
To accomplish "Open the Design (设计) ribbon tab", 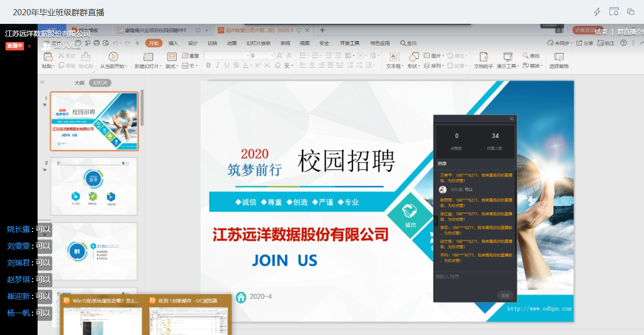I will click(193, 43).
